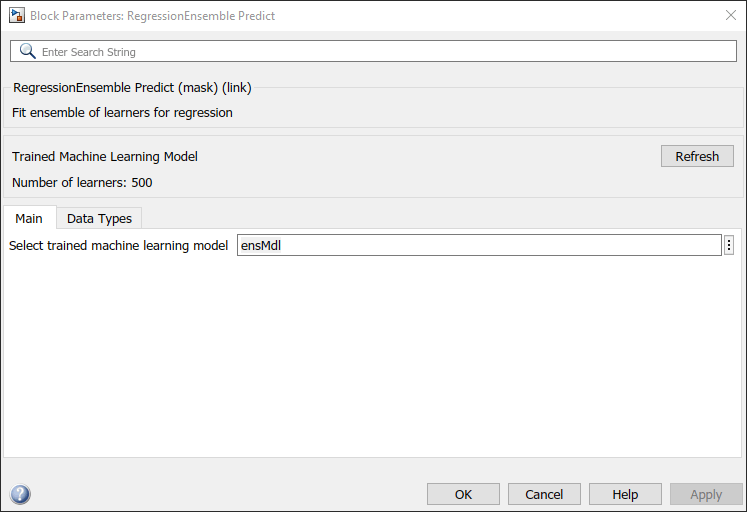Image resolution: width=747 pixels, height=512 pixels.
Task: Close the Block Parameters dialog window
Action: tap(730, 15)
